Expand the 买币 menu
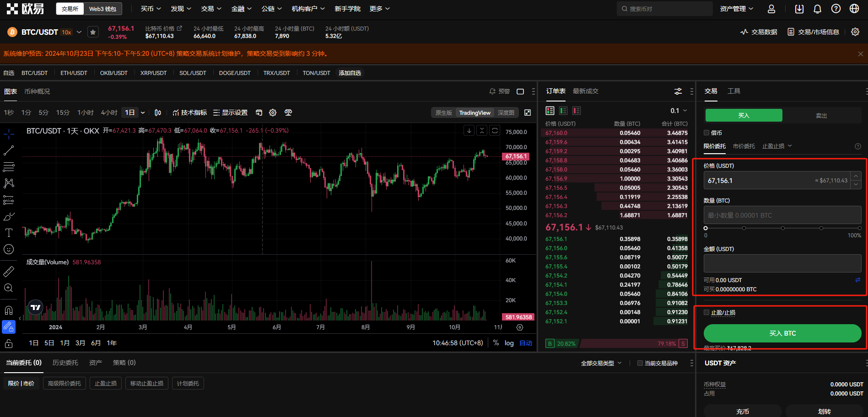This screenshot has height=417, width=868. [151, 9]
